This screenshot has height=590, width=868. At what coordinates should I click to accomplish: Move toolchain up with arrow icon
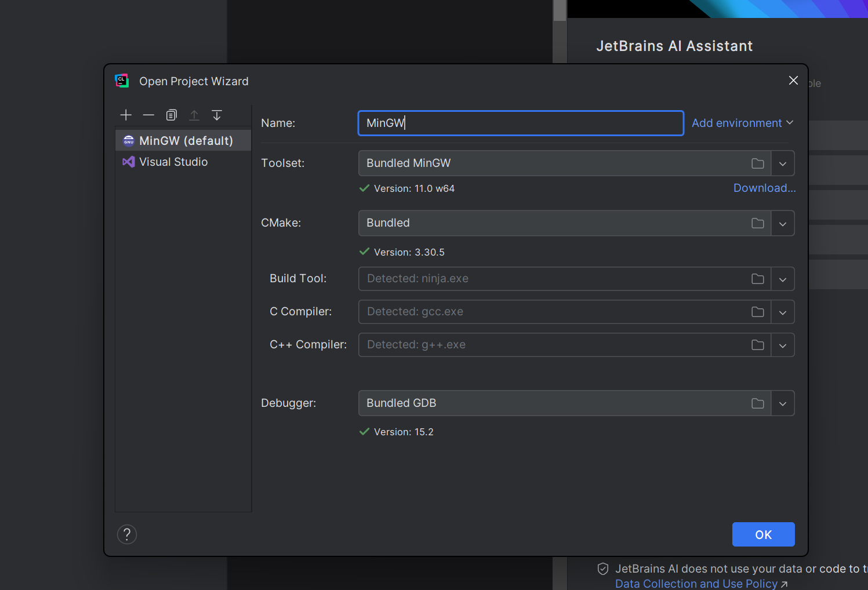pos(194,115)
